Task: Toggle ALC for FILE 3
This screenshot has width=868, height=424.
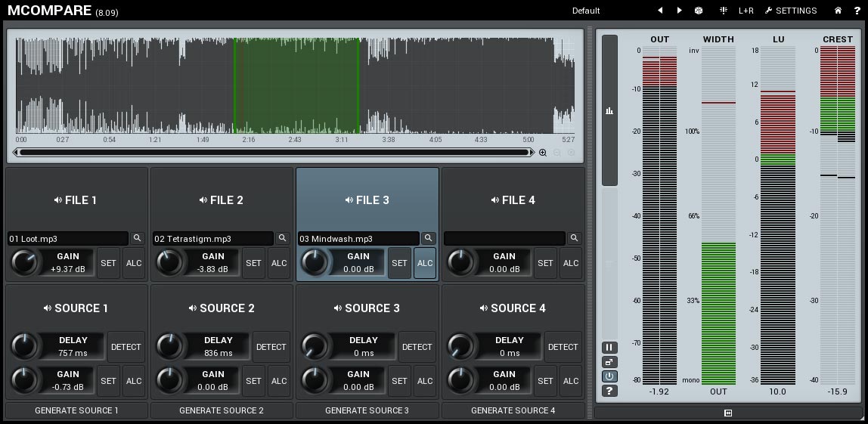Action: click(425, 263)
